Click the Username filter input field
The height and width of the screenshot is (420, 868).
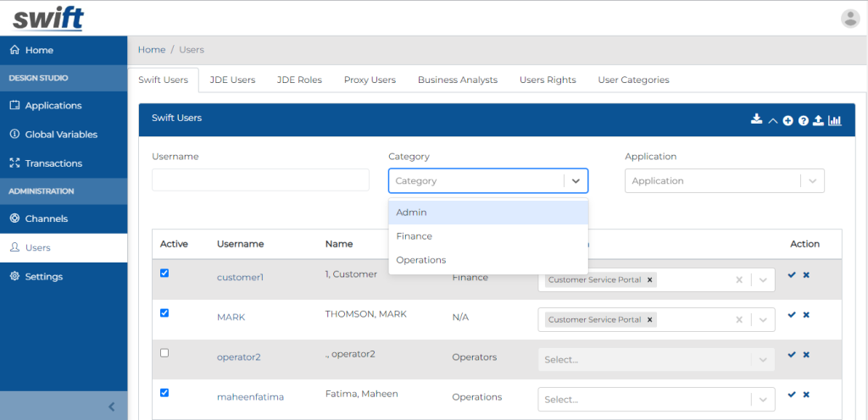click(x=260, y=180)
